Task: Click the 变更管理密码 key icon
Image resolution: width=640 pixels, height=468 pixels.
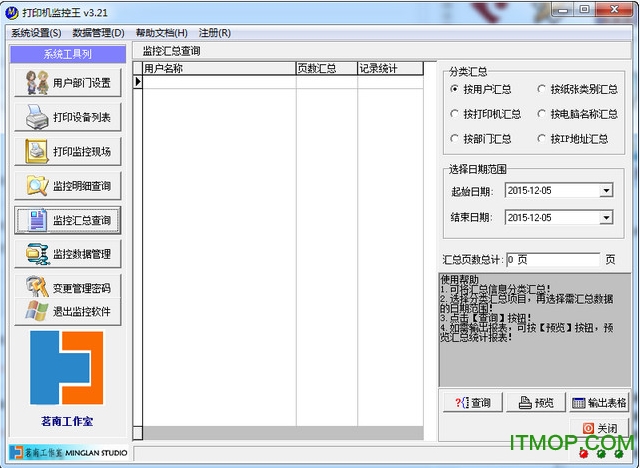Action: click(37, 286)
